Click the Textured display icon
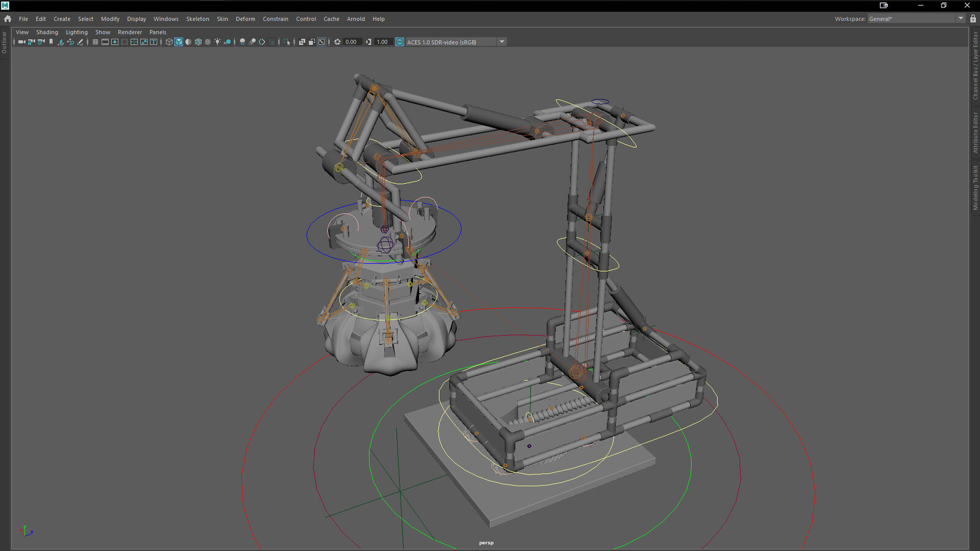 click(x=208, y=42)
